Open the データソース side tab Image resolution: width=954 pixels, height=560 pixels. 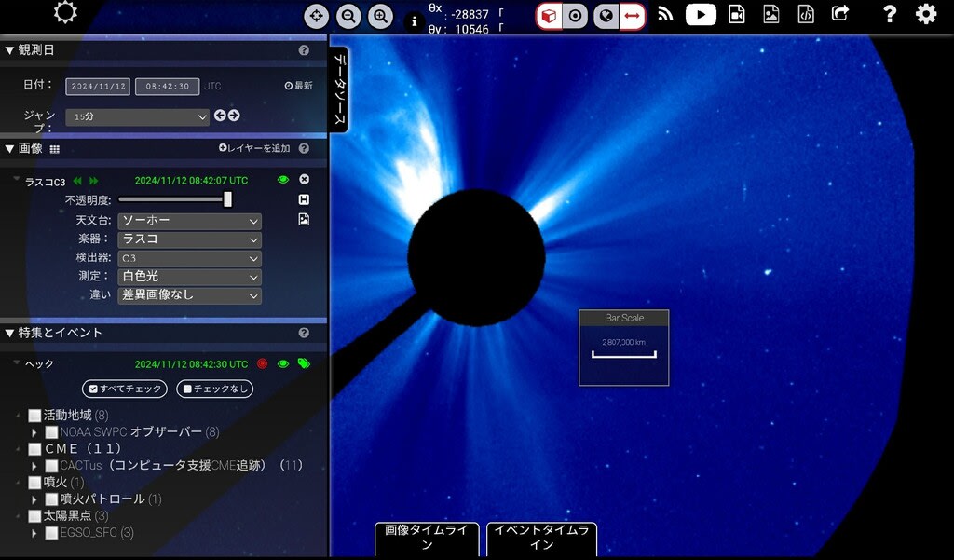pyautogui.click(x=339, y=89)
